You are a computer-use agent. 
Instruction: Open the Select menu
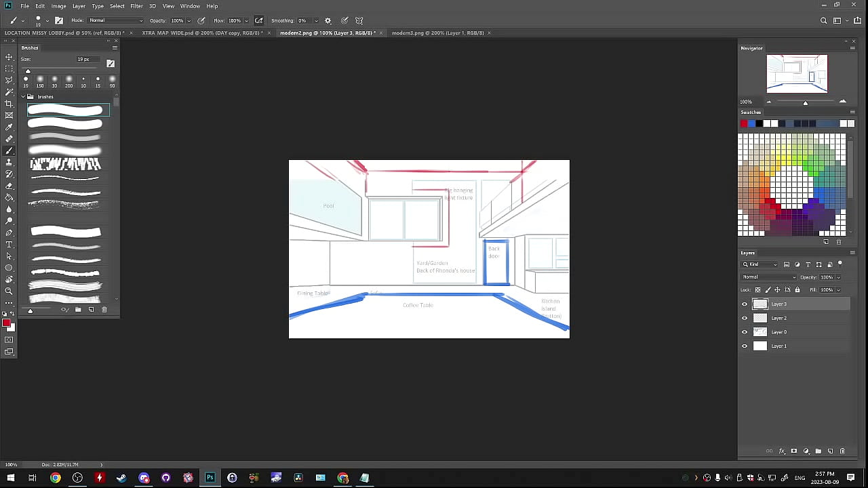coord(117,6)
